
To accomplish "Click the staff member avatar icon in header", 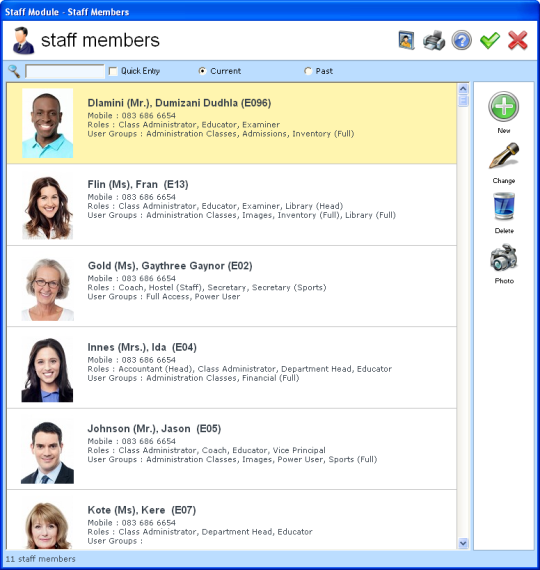I will click(23, 41).
